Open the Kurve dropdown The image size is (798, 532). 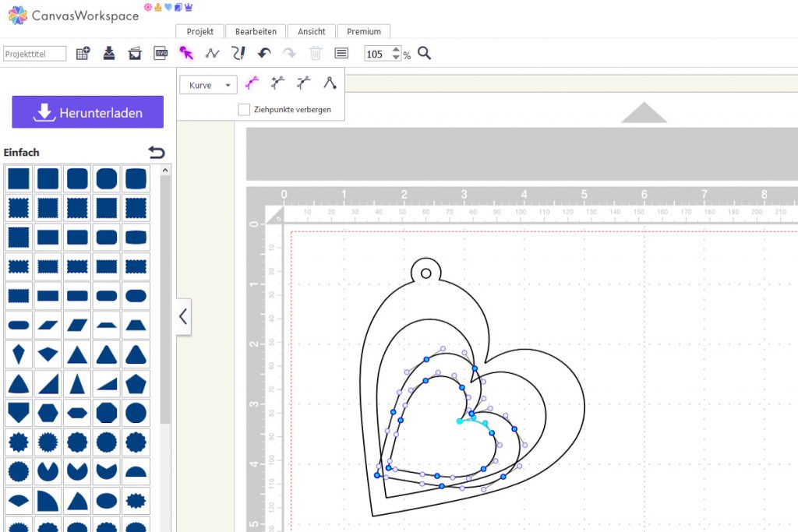coord(208,85)
